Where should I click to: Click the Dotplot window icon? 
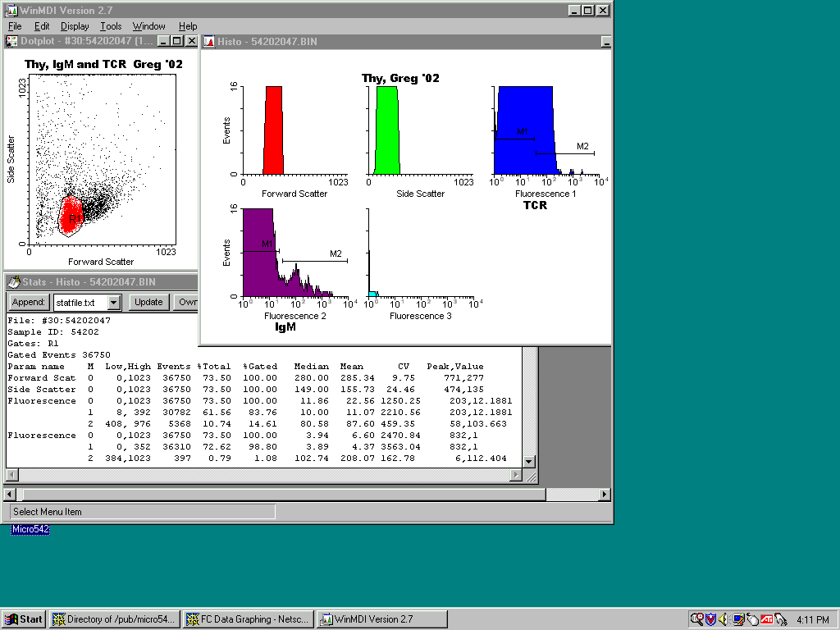(x=11, y=41)
